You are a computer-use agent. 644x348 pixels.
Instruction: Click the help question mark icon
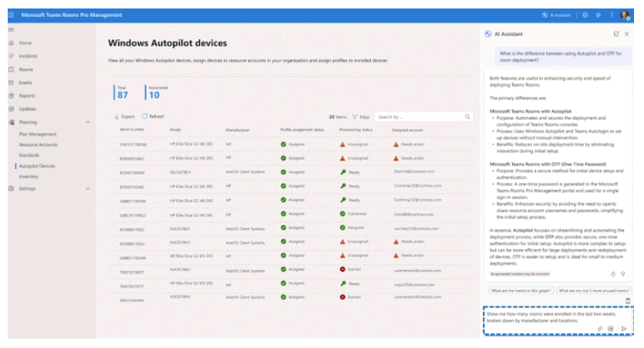(612, 15)
